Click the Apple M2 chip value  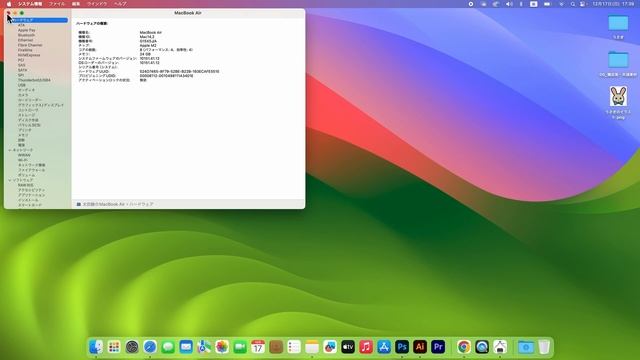point(148,45)
